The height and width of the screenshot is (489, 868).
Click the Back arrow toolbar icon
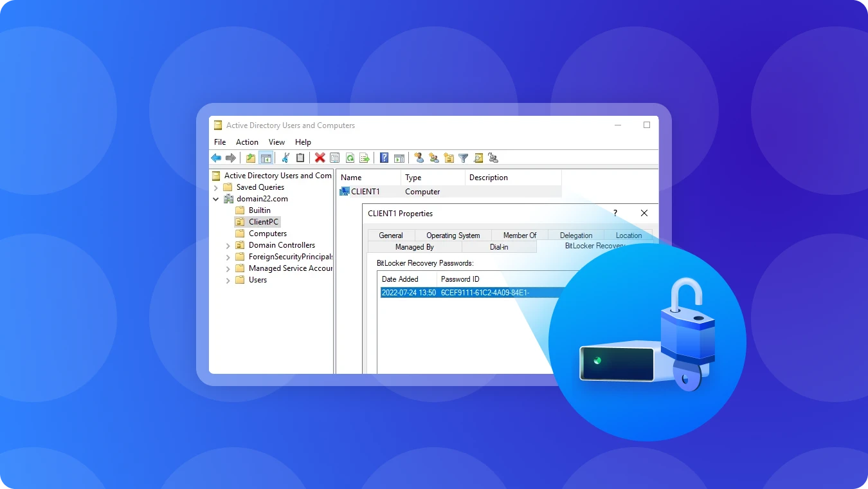[216, 158]
